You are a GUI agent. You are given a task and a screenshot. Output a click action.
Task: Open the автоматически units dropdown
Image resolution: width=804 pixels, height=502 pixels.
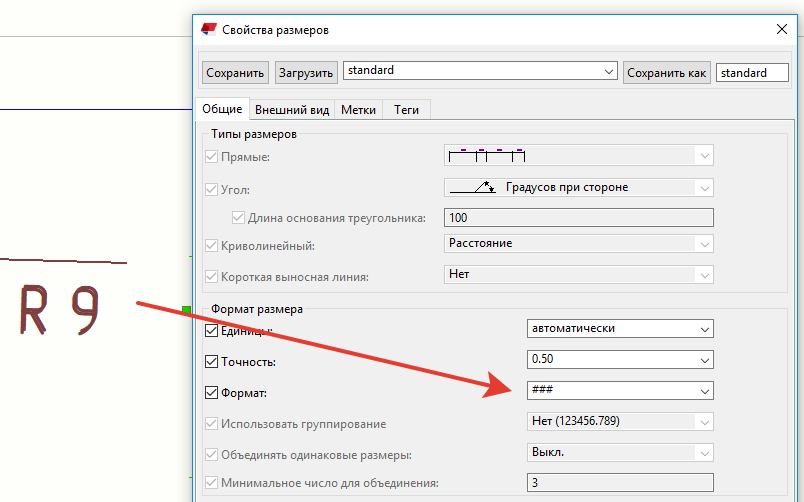point(620,329)
